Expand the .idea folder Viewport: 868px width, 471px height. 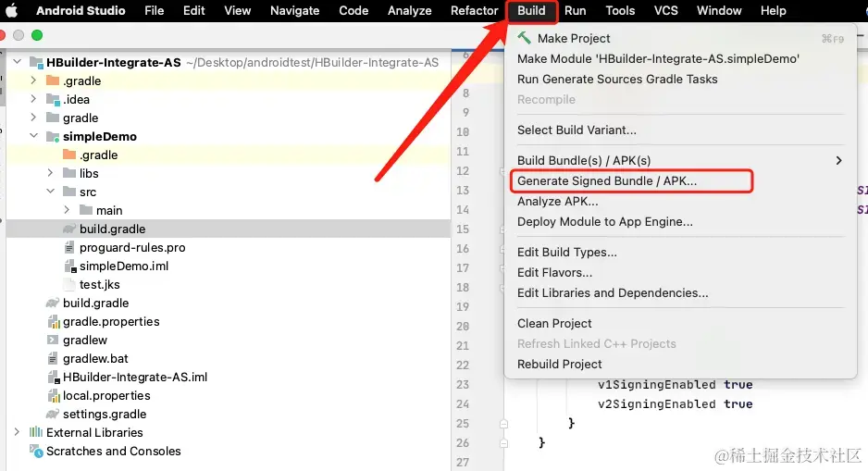(x=33, y=99)
